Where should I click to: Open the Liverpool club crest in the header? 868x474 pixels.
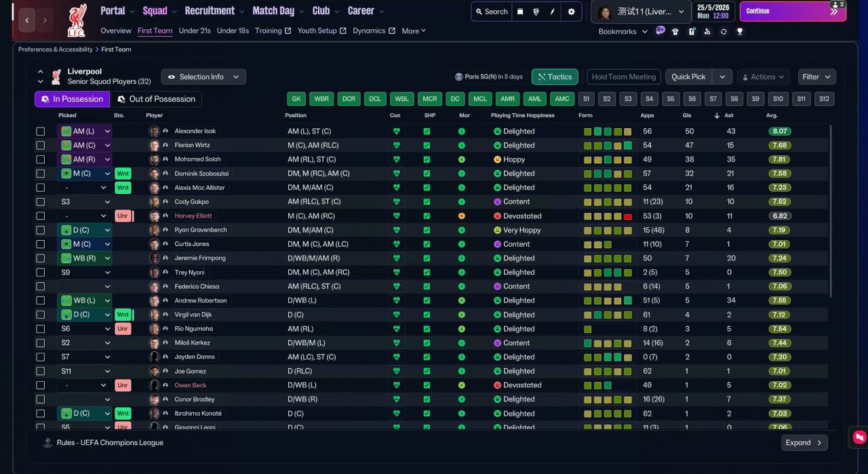coord(77,21)
